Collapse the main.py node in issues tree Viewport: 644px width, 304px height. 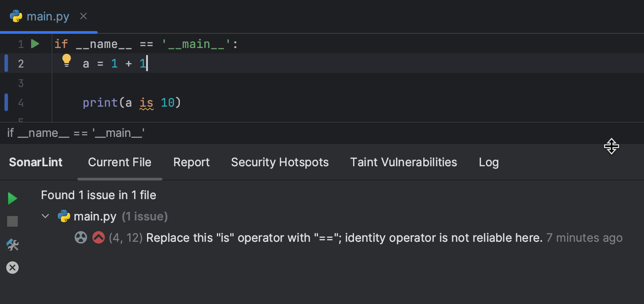tap(45, 216)
